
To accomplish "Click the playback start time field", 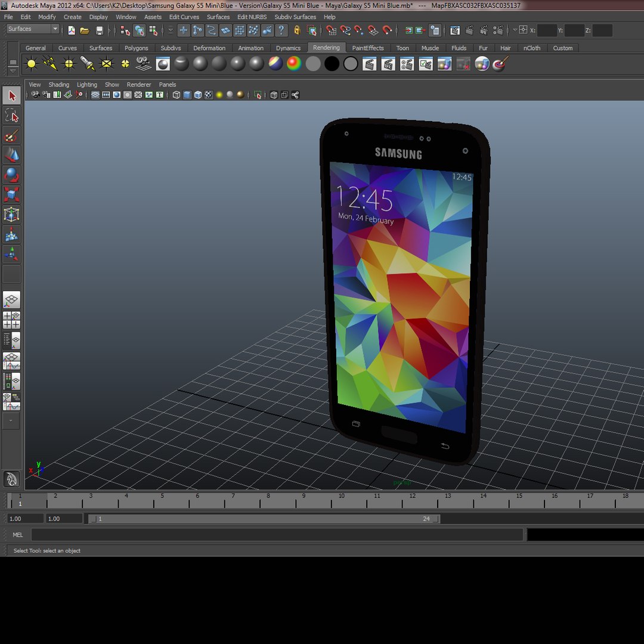I will pyautogui.click(x=64, y=519).
